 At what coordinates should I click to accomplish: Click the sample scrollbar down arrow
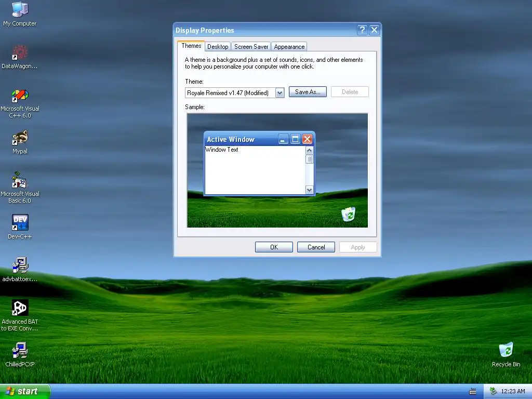309,190
